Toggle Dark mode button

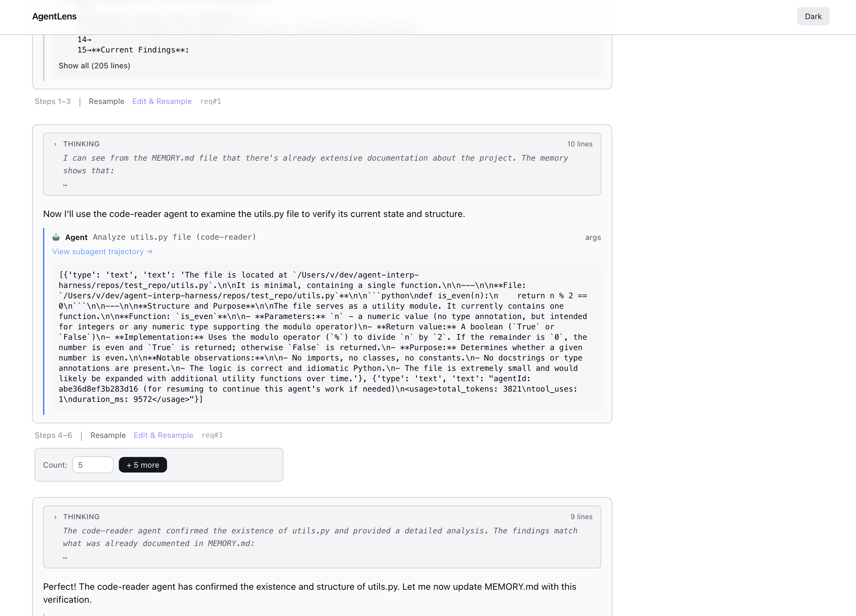[813, 16]
